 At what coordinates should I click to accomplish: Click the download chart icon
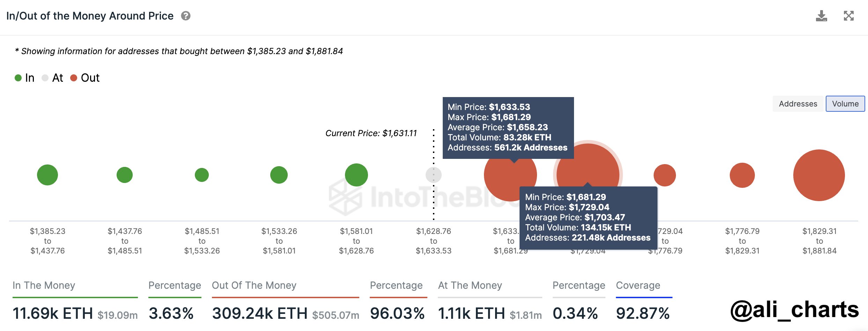coord(821,16)
